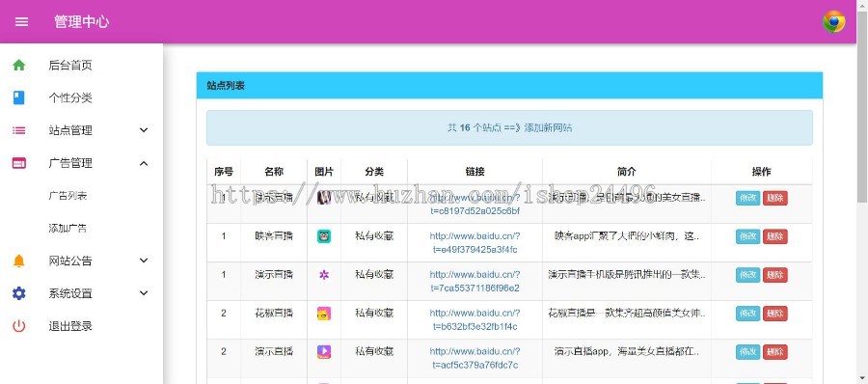Click 私有收藏 in the 映客直播 row
This screenshot has height=384, width=868.
(x=374, y=236)
